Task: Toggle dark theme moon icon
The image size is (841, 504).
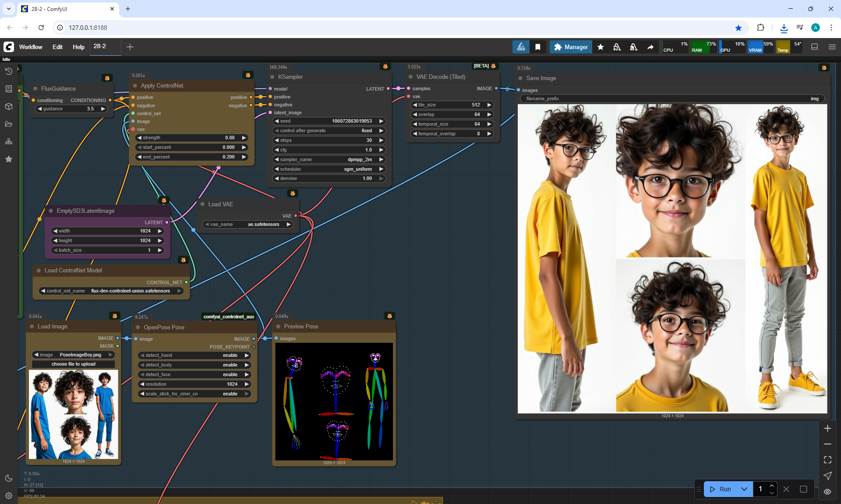Action: click(x=8, y=478)
